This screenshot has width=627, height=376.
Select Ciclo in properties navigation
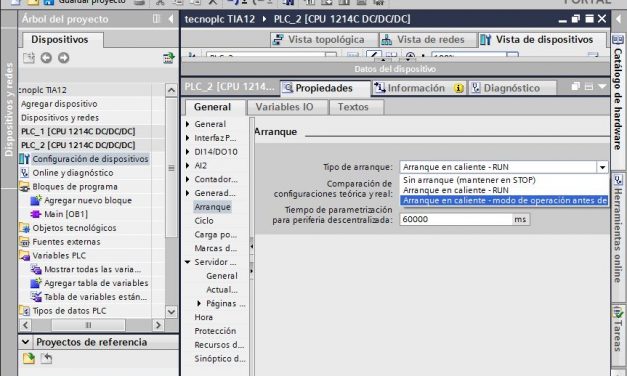click(x=204, y=221)
